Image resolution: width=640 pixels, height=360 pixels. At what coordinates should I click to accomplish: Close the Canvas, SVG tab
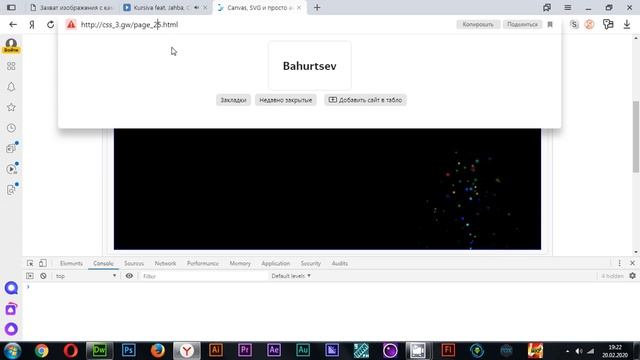coord(299,7)
